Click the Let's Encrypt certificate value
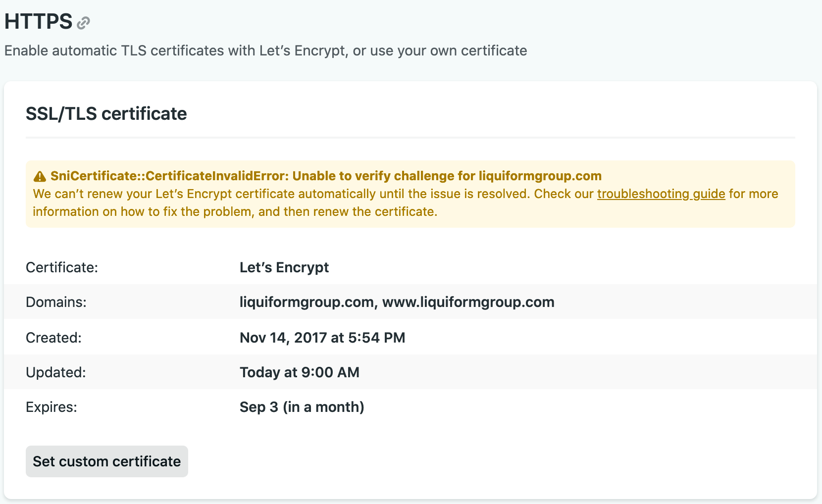Screen dimensions: 822x504 [284, 267]
